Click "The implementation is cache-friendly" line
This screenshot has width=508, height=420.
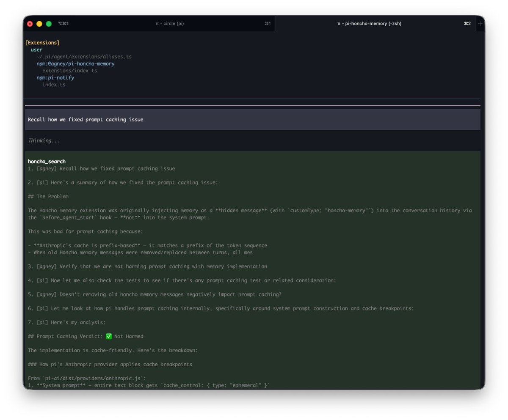[x=113, y=350]
